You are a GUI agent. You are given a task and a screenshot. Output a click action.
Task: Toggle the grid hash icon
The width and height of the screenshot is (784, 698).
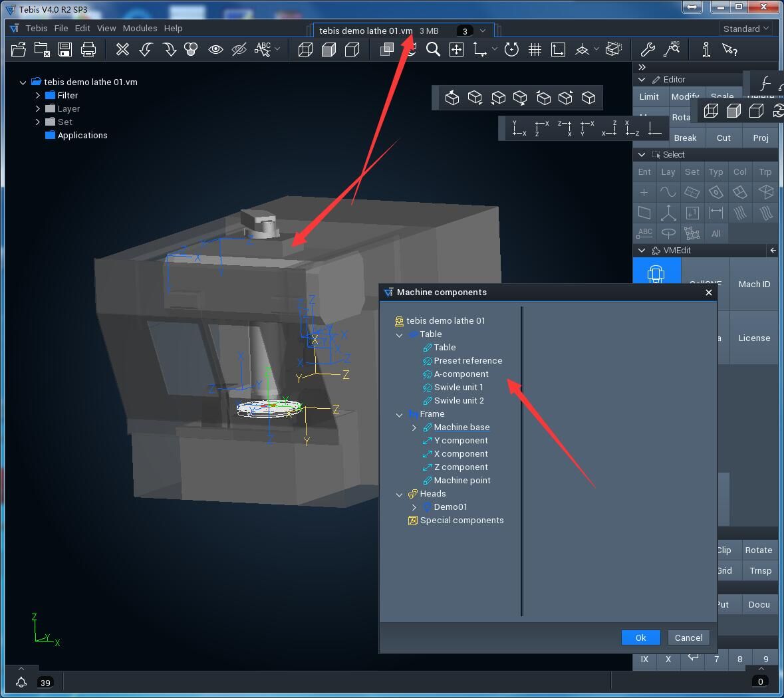535,49
